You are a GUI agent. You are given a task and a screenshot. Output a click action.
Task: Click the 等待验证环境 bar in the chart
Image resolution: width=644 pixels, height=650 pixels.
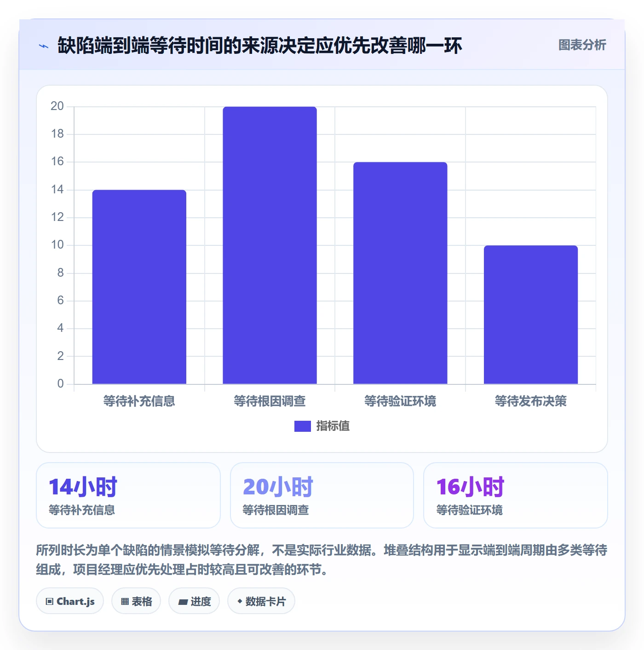click(400, 273)
